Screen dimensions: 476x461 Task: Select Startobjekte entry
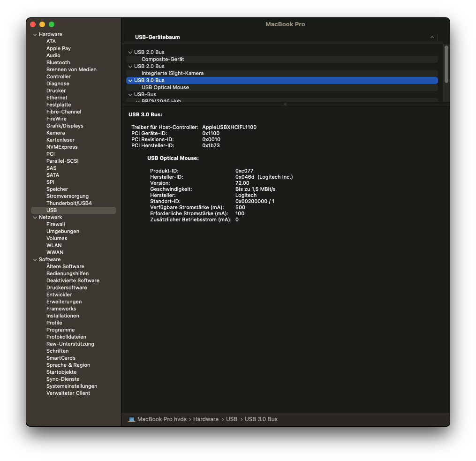coord(61,372)
